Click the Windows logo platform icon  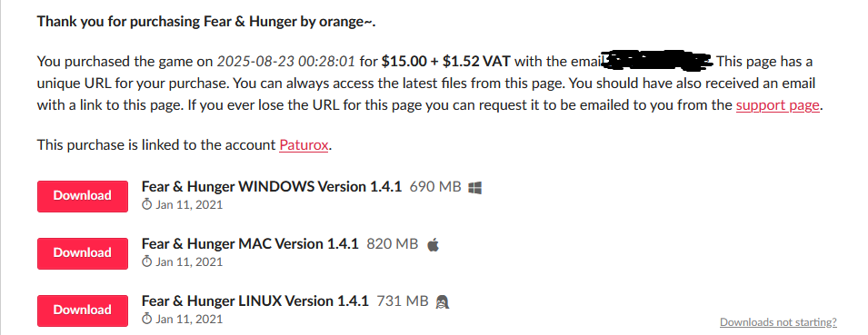(474, 188)
